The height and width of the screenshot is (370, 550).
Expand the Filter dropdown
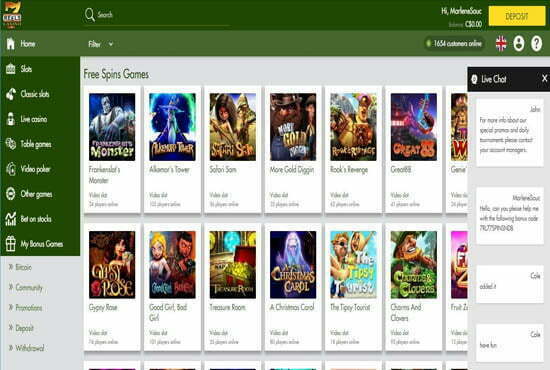pos(101,44)
